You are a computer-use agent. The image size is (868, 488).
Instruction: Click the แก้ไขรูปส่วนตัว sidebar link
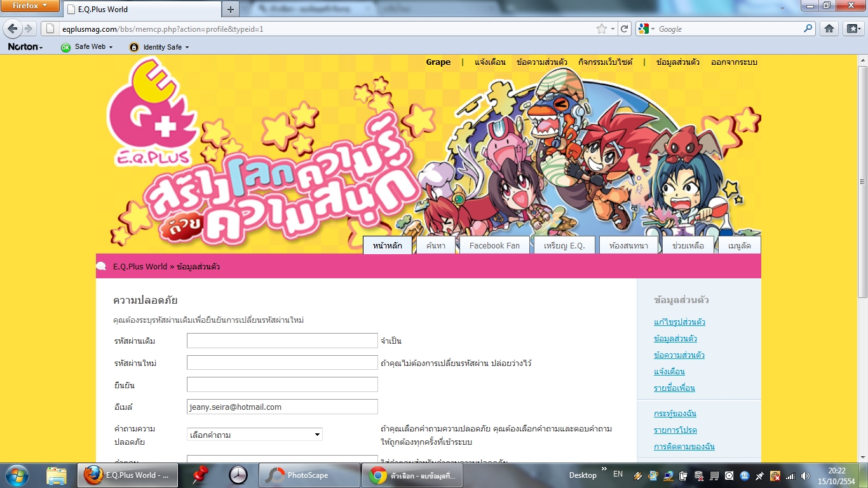click(x=679, y=322)
